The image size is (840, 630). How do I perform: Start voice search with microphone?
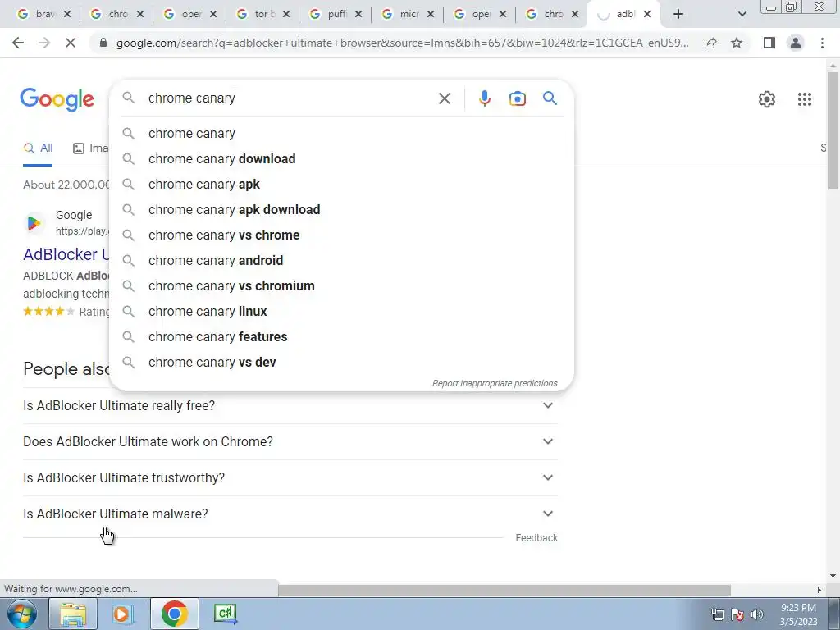pyautogui.click(x=484, y=98)
